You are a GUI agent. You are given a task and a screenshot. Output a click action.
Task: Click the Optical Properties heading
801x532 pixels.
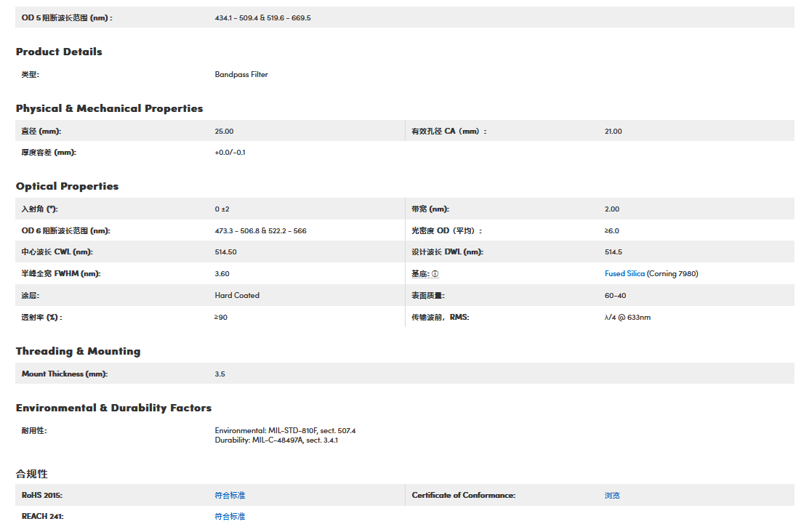67,186
